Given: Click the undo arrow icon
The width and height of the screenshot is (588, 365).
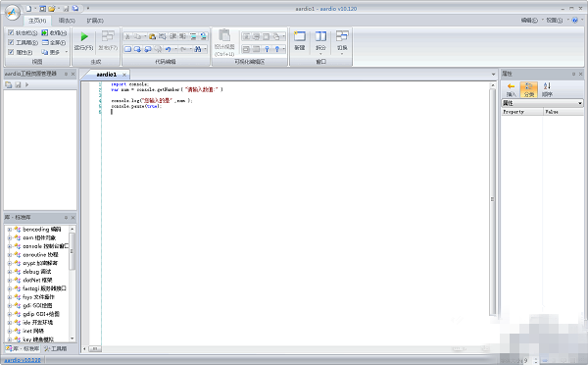Looking at the screenshot, I should click(x=168, y=49).
